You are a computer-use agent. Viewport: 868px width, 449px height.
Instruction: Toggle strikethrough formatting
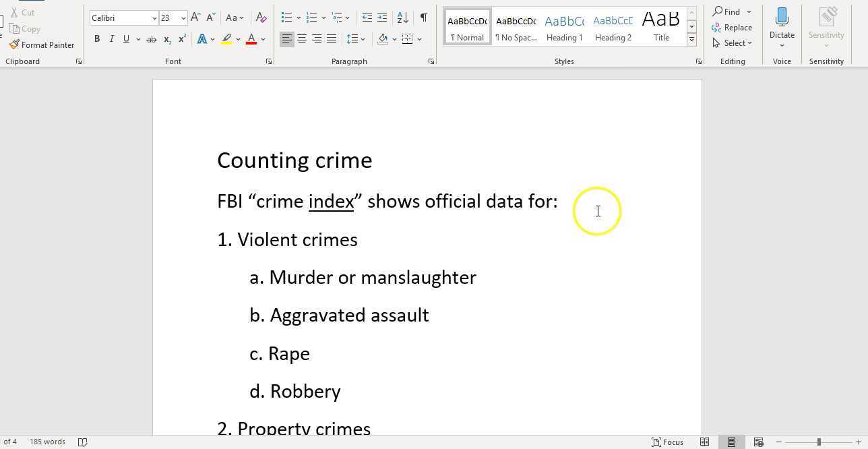click(152, 38)
